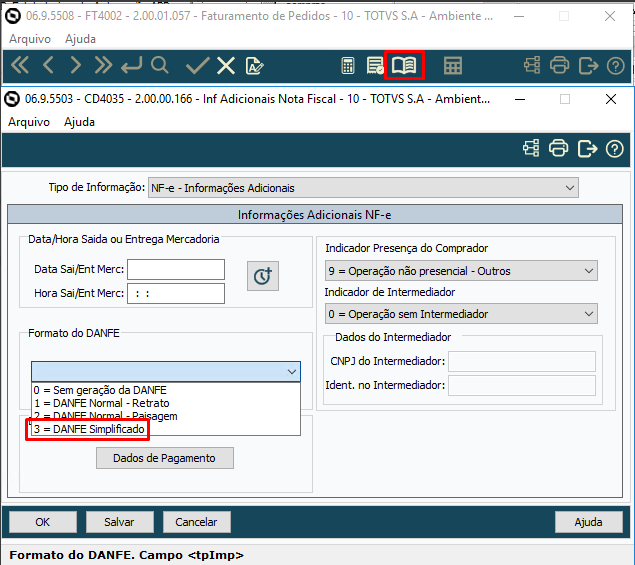The height and width of the screenshot is (565, 635).
Task: Click the printer icon in Faturamento toolbar
Action: (560, 65)
